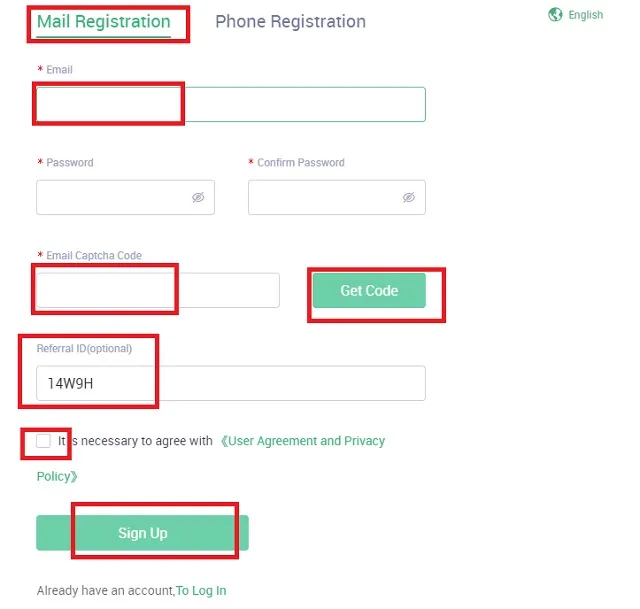Click into the Password field

coord(112,198)
